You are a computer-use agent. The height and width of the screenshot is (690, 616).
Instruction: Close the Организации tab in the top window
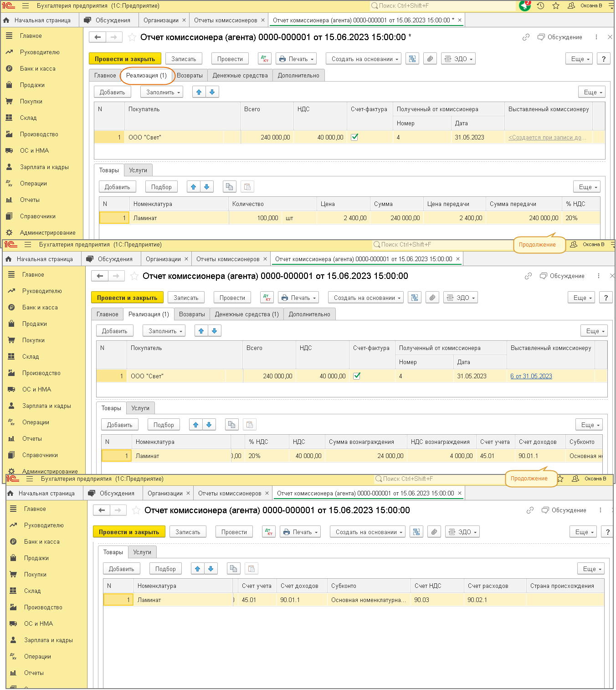(184, 20)
